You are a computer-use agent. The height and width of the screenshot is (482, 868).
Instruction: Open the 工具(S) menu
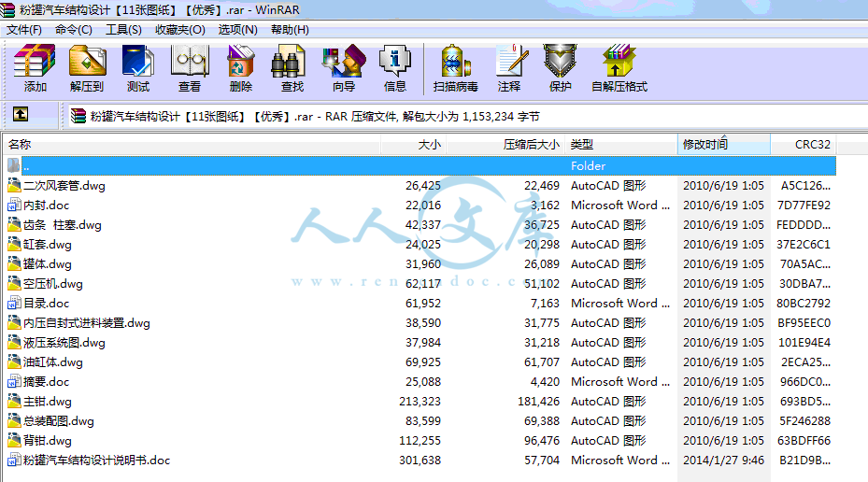(x=123, y=30)
